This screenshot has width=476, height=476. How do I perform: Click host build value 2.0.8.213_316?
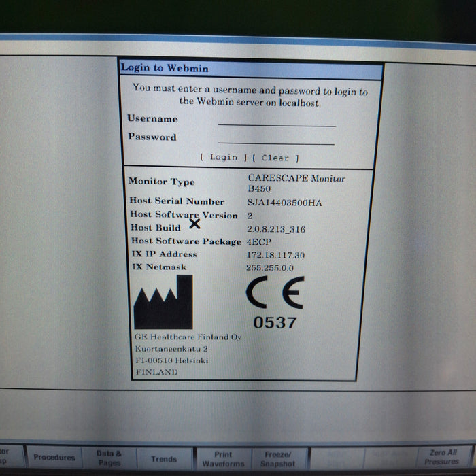[x=276, y=229]
